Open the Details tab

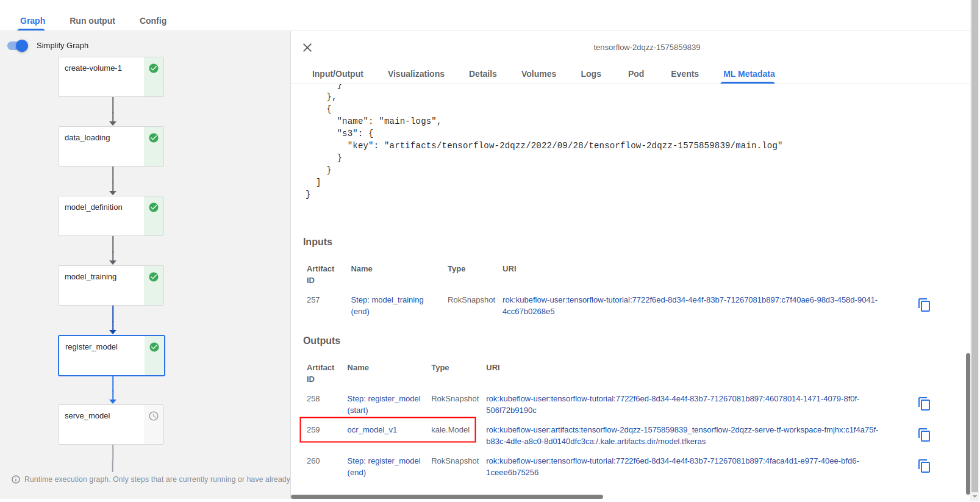pos(483,74)
